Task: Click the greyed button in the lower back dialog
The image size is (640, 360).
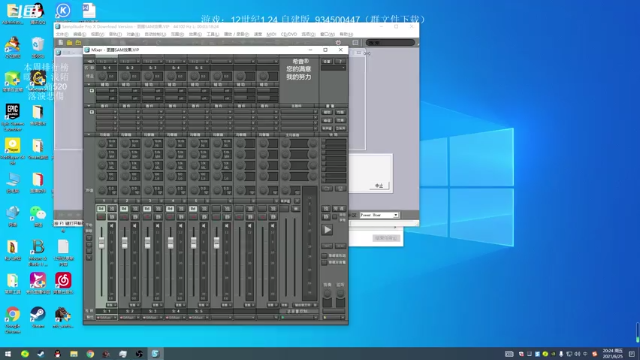Action: click(x=386, y=238)
